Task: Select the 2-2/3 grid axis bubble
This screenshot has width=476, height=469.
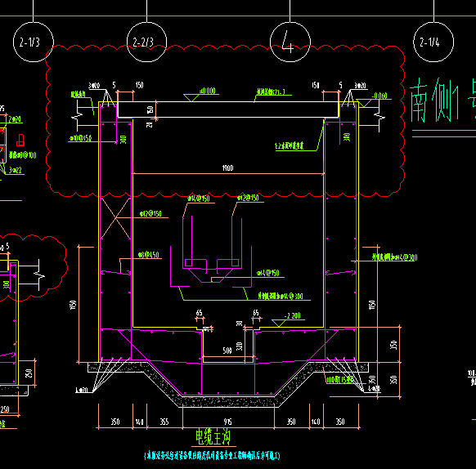Action: [x=146, y=42]
